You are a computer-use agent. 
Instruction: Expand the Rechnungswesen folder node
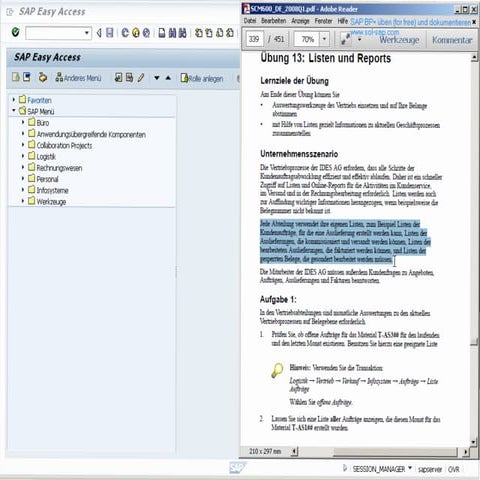[23, 167]
